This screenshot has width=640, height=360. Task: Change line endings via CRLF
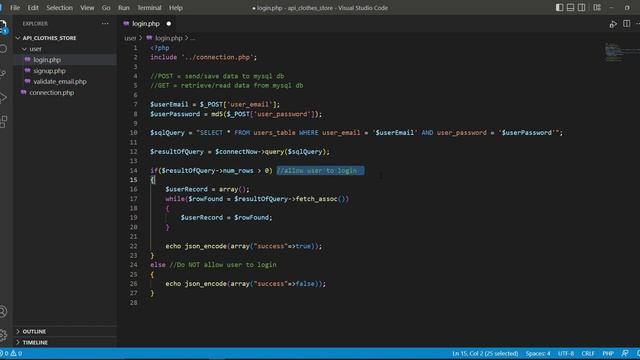(588, 353)
